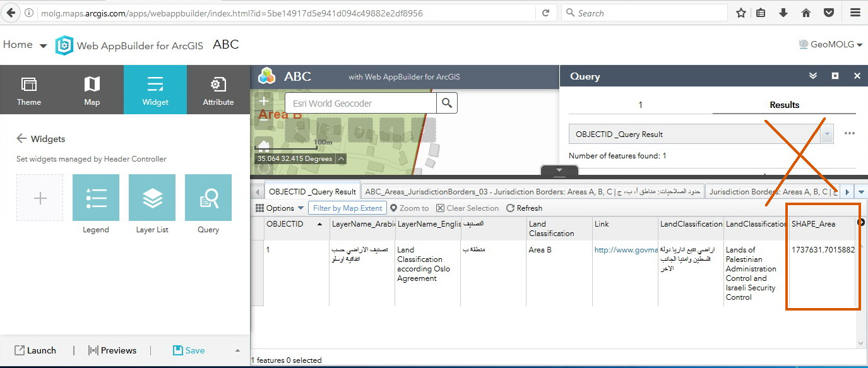Bookmark this page with the star icon

click(x=741, y=13)
